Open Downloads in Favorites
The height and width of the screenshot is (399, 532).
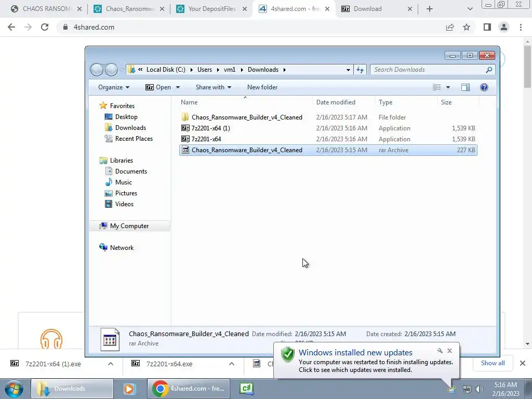(x=130, y=128)
